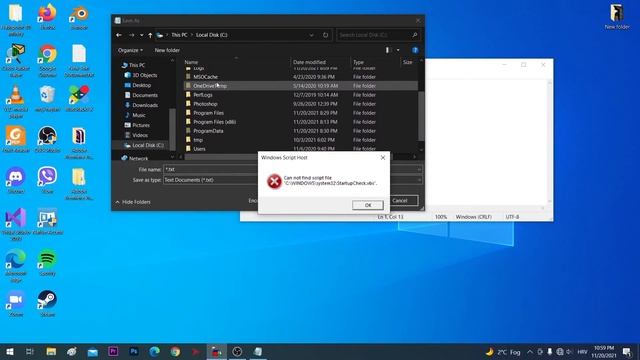The width and height of the screenshot is (640, 360).
Task: Select the Photoshop folder row
Action: click(x=300, y=104)
